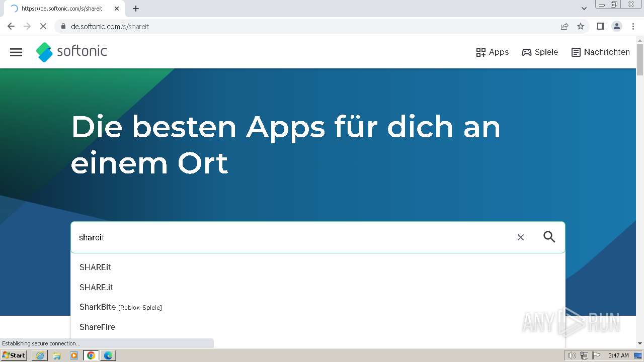Share this page icon in address bar
The image size is (644, 362).
(565, 26)
